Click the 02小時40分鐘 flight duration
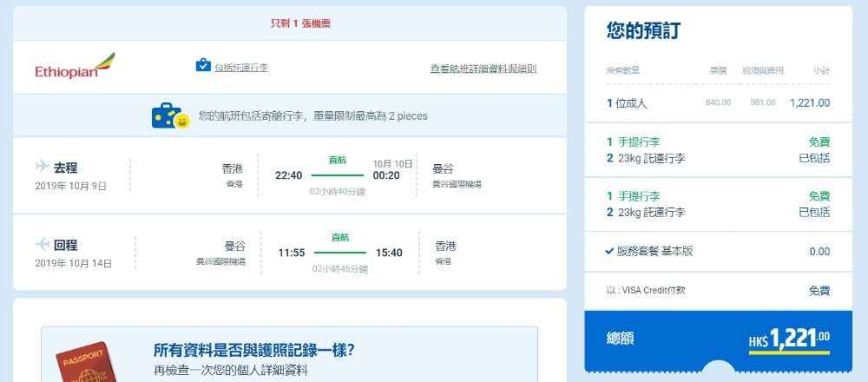 tap(338, 191)
